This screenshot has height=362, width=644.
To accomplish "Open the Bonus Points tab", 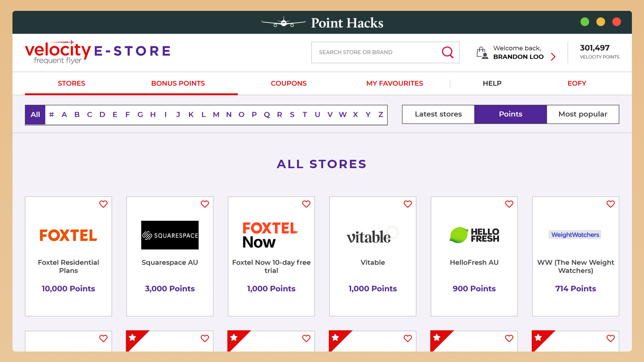I will (178, 83).
